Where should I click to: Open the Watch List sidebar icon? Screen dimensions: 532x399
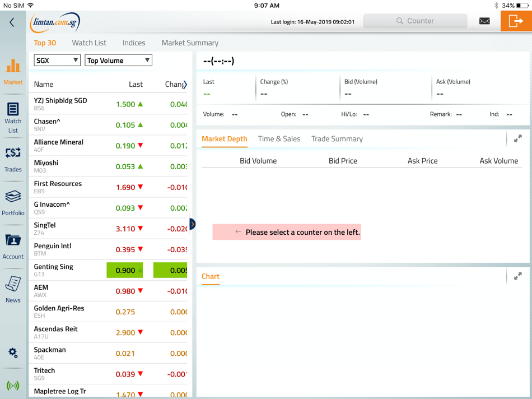pyautogui.click(x=13, y=118)
